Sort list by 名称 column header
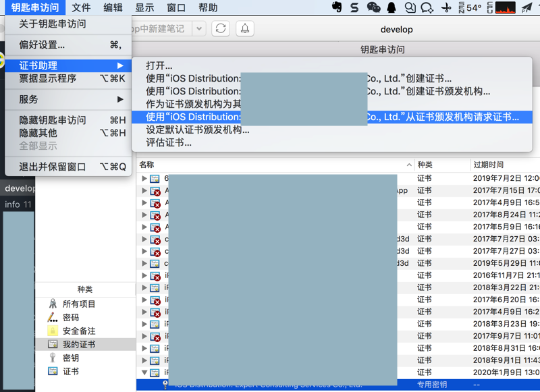This screenshot has width=540, height=392. pyautogui.click(x=275, y=165)
